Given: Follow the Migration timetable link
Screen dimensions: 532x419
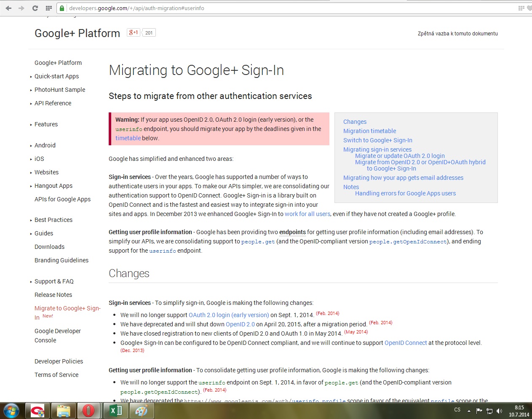Looking at the screenshot, I should tap(369, 131).
